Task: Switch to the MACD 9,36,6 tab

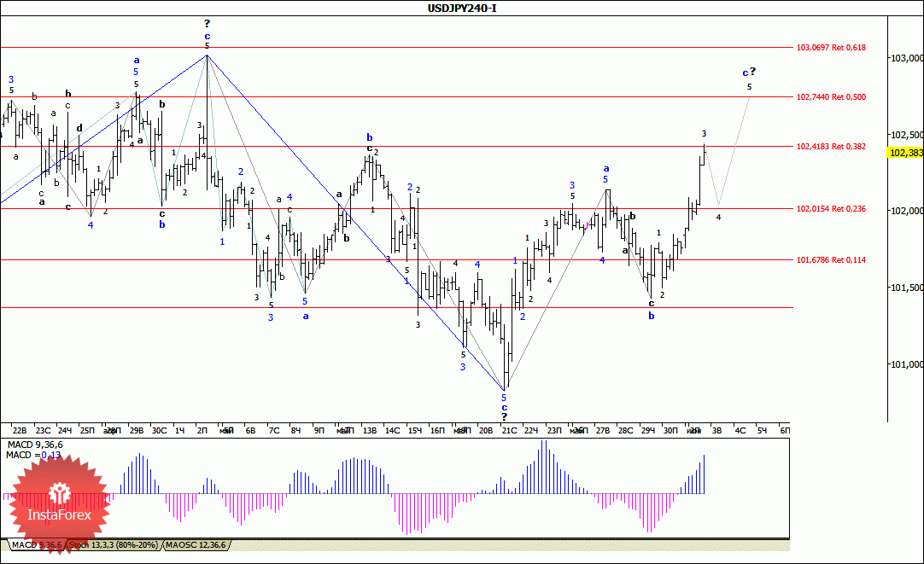Action: point(37,545)
